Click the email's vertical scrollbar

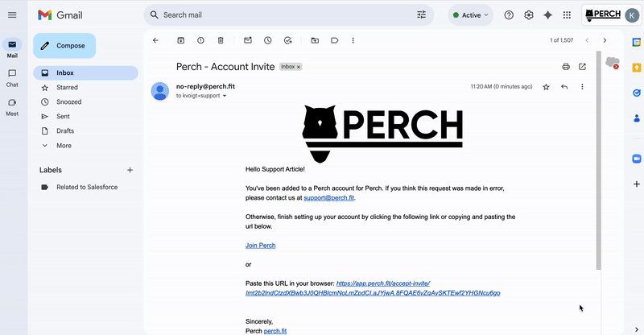click(x=598, y=160)
